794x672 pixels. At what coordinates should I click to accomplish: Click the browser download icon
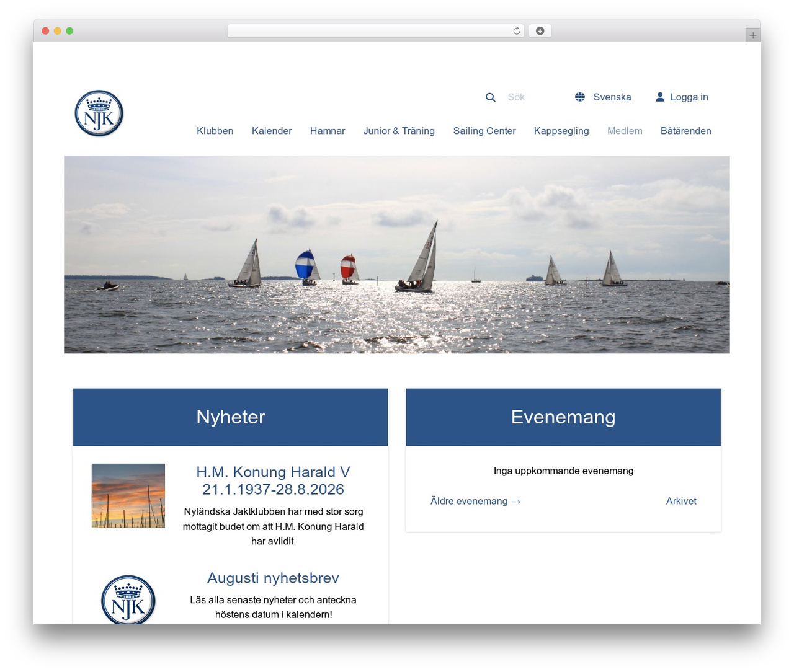click(x=540, y=31)
